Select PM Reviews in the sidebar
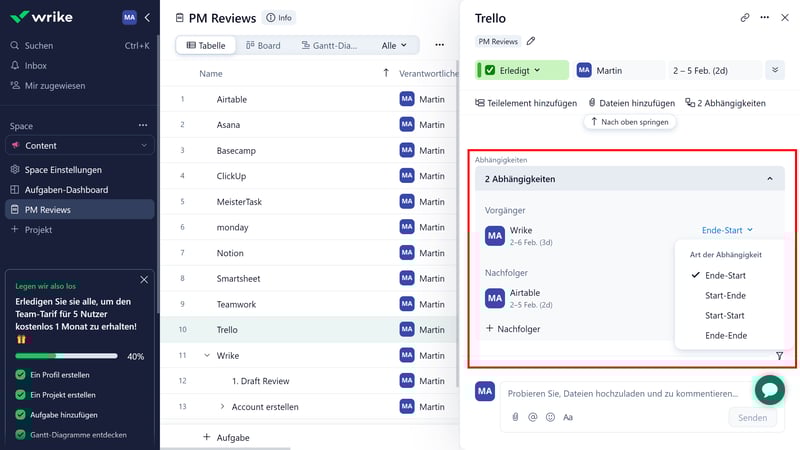The width and height of the screenshot is (800, 450). tap(80, 209)
